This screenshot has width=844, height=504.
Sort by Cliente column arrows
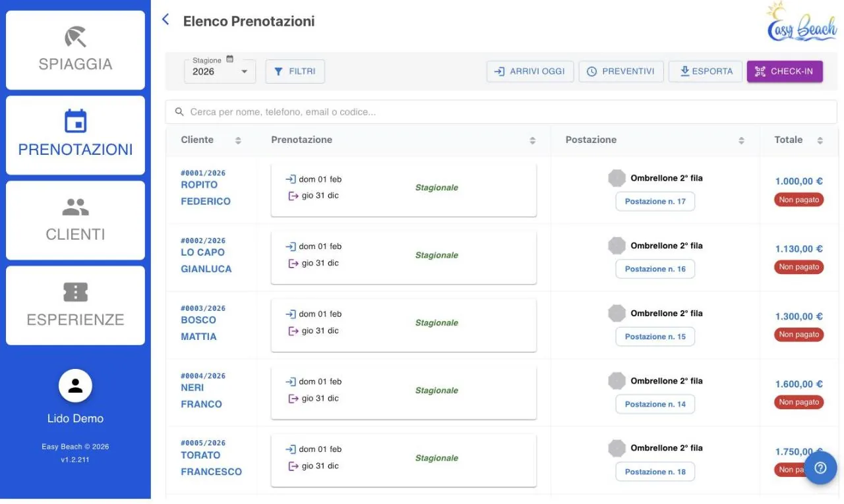(238, 140)
